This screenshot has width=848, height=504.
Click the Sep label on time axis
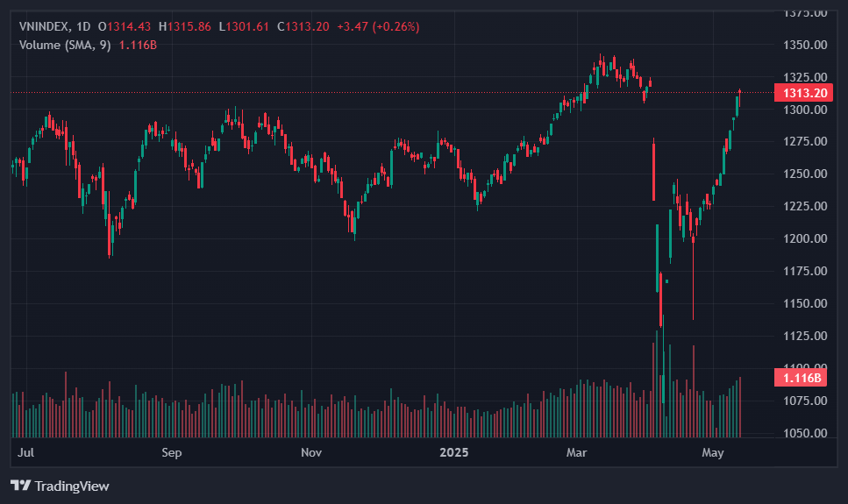171,452
